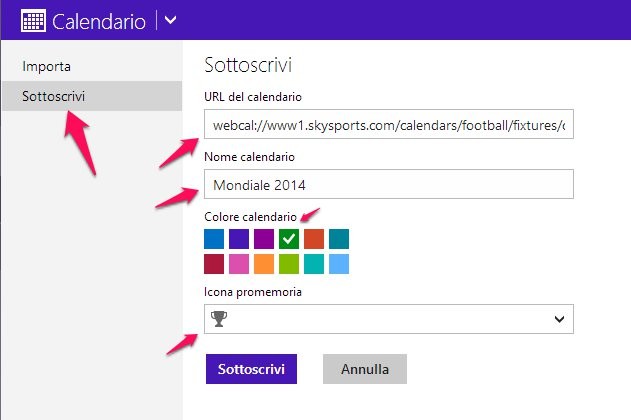Select the Sottoscrivi sidebar item
The width and height of the screenshot is (631, 420).
click(92, 96)
